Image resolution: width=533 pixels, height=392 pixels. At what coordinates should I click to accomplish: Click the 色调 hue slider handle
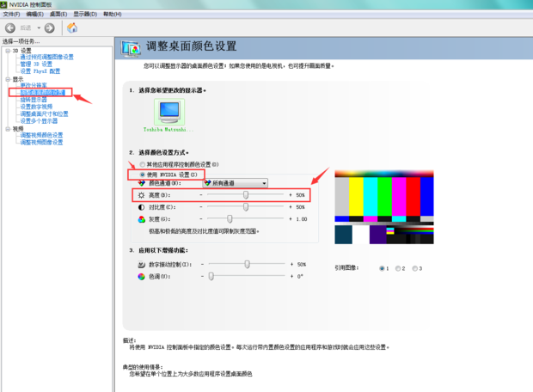pyautogui.click(x=211, y=276)
